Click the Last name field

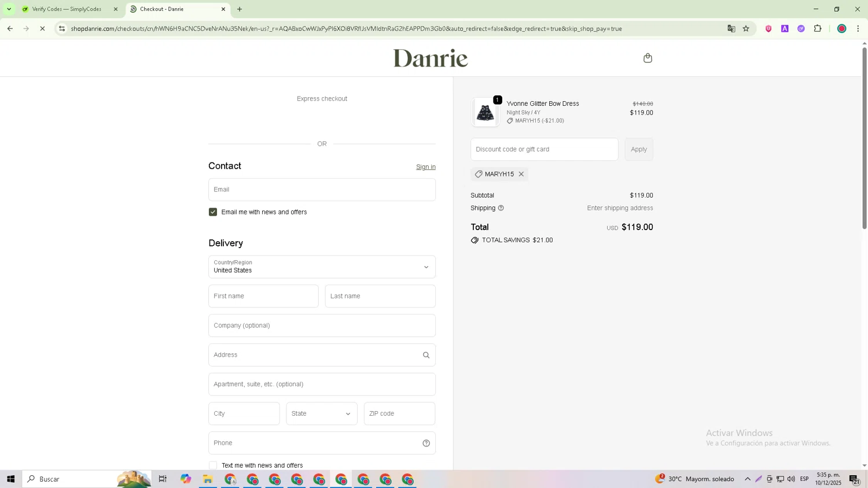380,296
